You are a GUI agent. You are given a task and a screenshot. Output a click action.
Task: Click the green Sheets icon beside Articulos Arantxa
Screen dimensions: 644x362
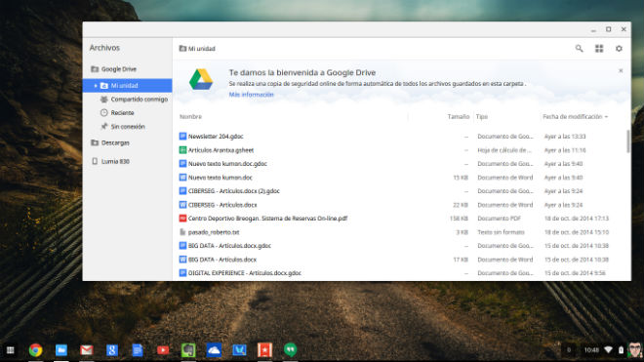point(182,150)
